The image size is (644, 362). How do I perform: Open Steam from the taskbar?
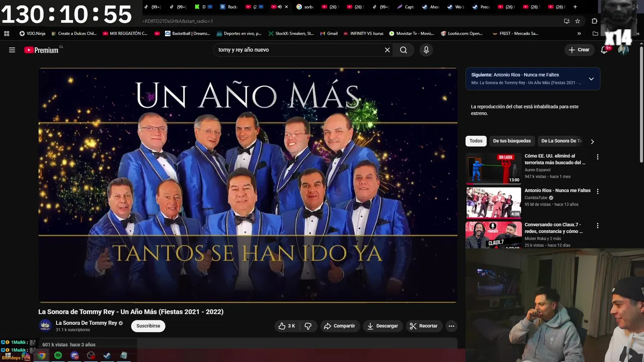[107, 355]
